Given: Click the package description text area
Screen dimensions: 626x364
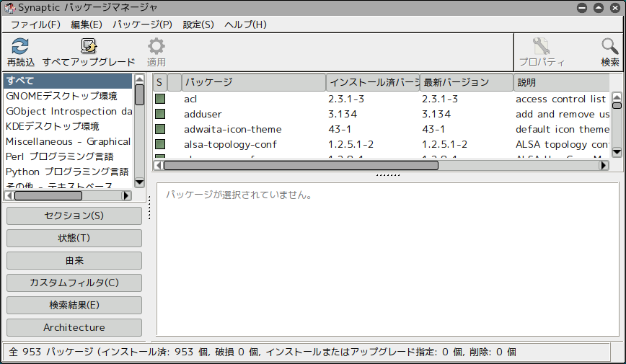Looking at the screenshot, I should coord(388,259).
